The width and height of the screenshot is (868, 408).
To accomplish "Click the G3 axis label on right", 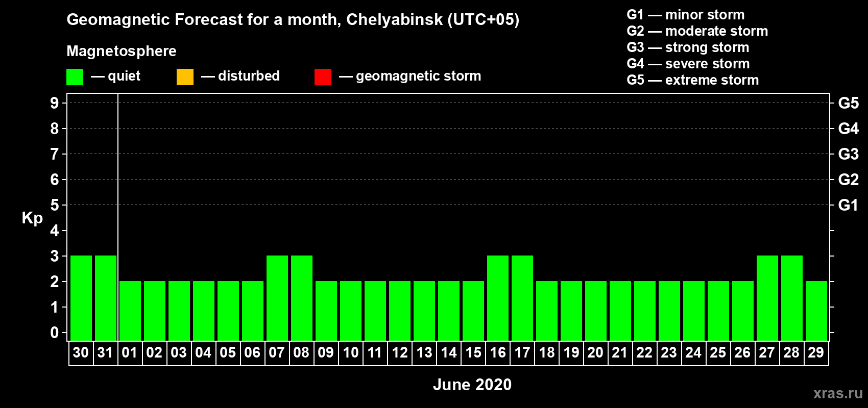I will [849, 154].
